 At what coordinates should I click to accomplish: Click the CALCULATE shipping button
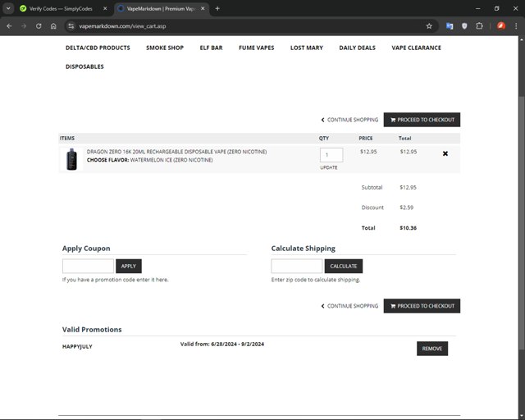pyautogui.click(x=344, y=266)
